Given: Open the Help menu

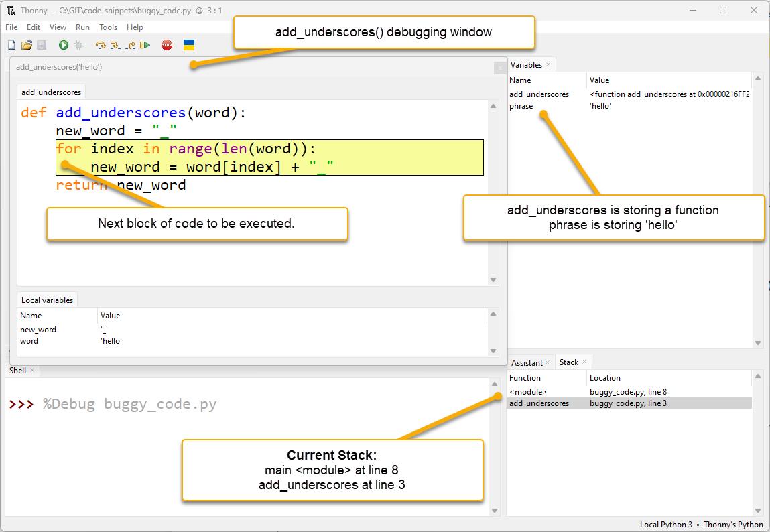Looking at the screenshot, I should 135,27.
